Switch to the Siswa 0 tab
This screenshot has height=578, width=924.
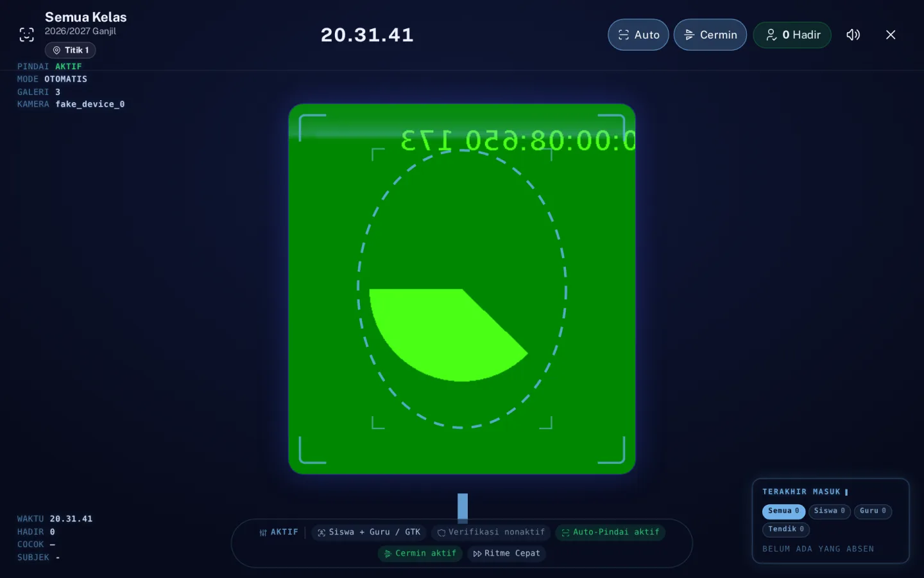click(x=830, y=511)
